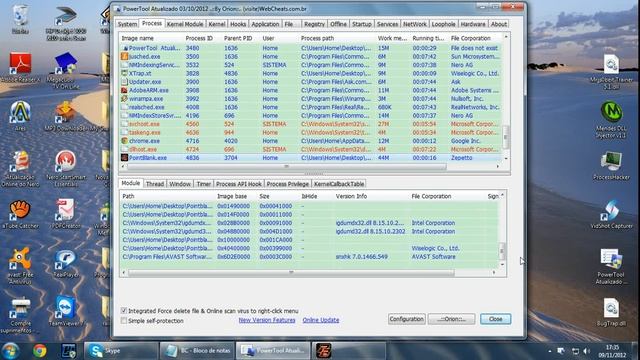Viewport: 640px width, 360px height.
Task: Open the Registry tab
Action: (x=314, y=24)
